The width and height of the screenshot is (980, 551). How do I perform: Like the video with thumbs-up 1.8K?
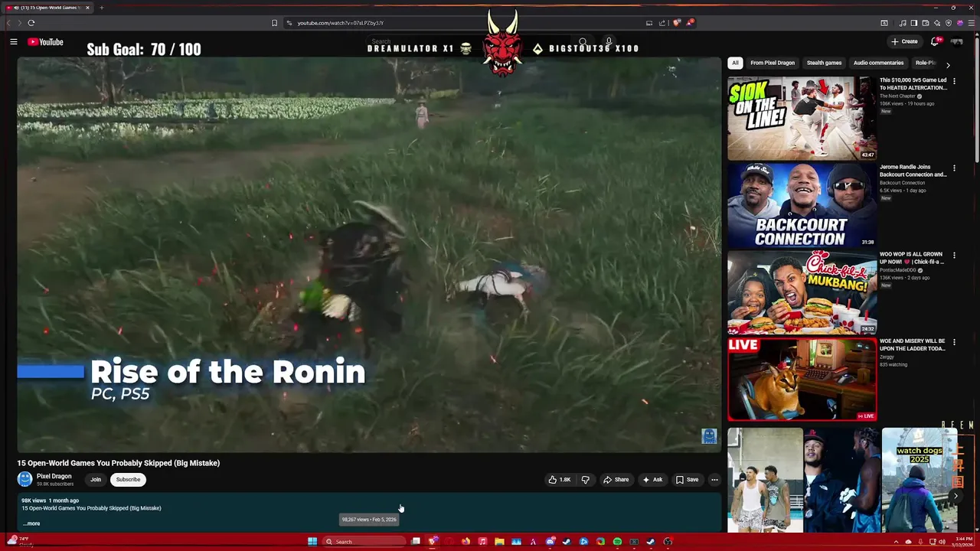559,480
